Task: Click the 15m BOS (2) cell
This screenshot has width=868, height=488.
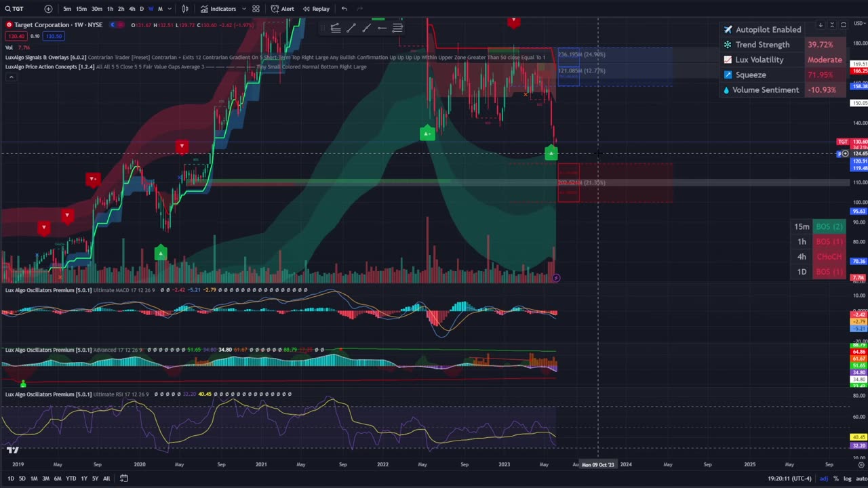Action: pyautogui.click(x=829, y=226)
